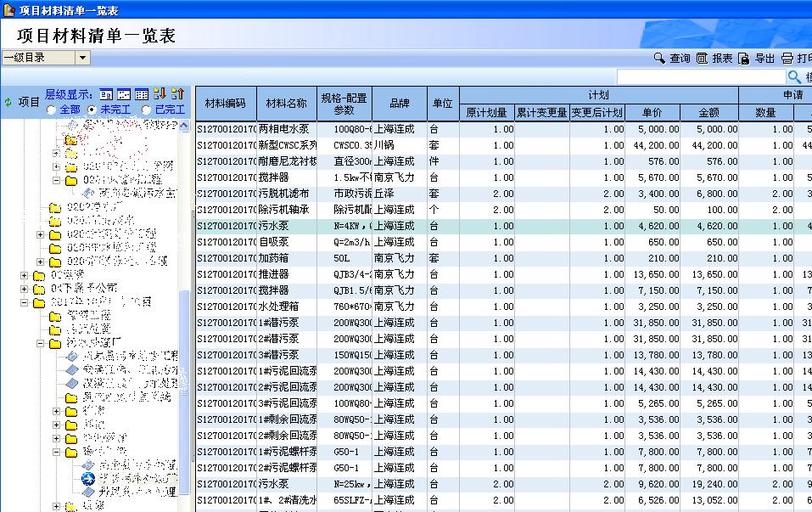Image resolution: width=812 pixels, height=512 pixels.
Task: Click the first 层级显示 level icon
Action: pyautogui.click(x=106, y=94)
